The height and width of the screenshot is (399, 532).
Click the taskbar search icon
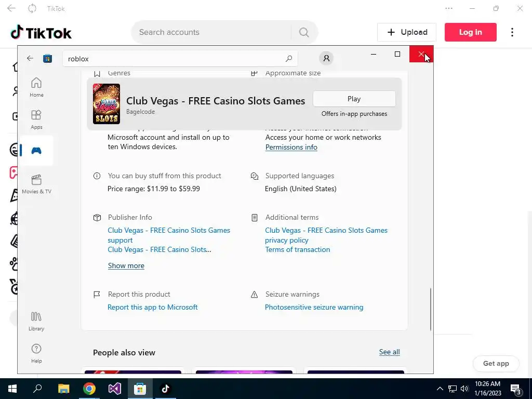pyautogui.click(x=37, y=389)
